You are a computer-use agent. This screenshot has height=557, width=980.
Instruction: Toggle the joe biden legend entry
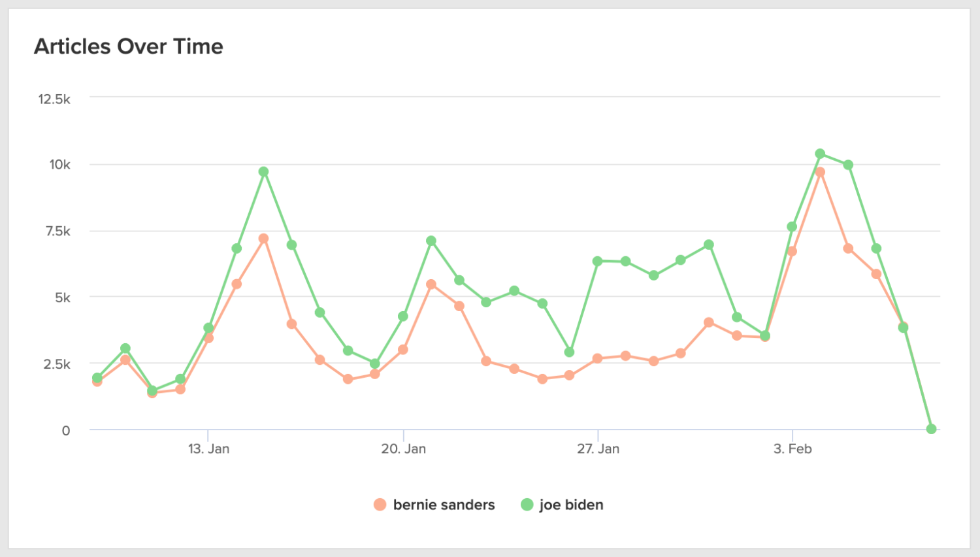point(562,505)
